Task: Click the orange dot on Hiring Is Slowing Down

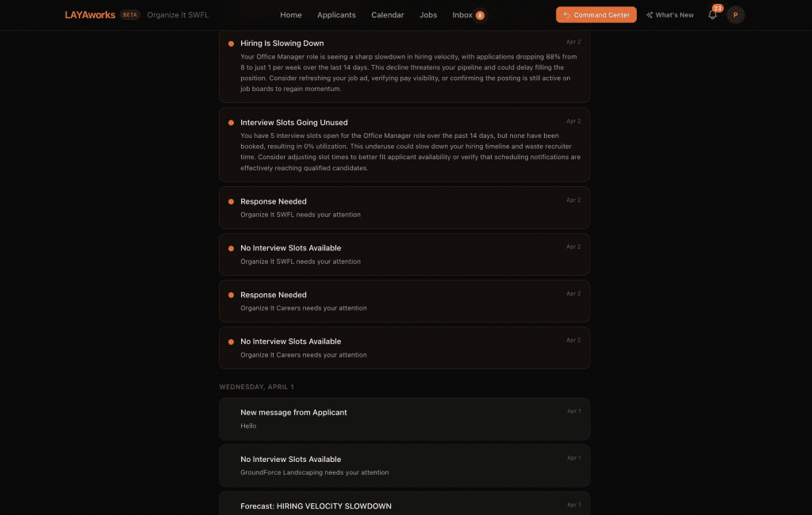Action: point(231,44)
